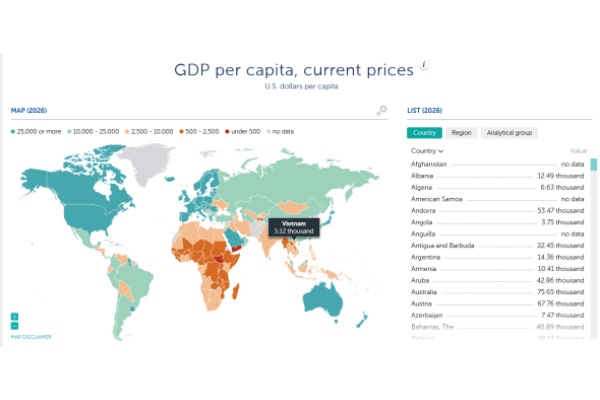Sort the list by Value column

click(x=578, y=151)
